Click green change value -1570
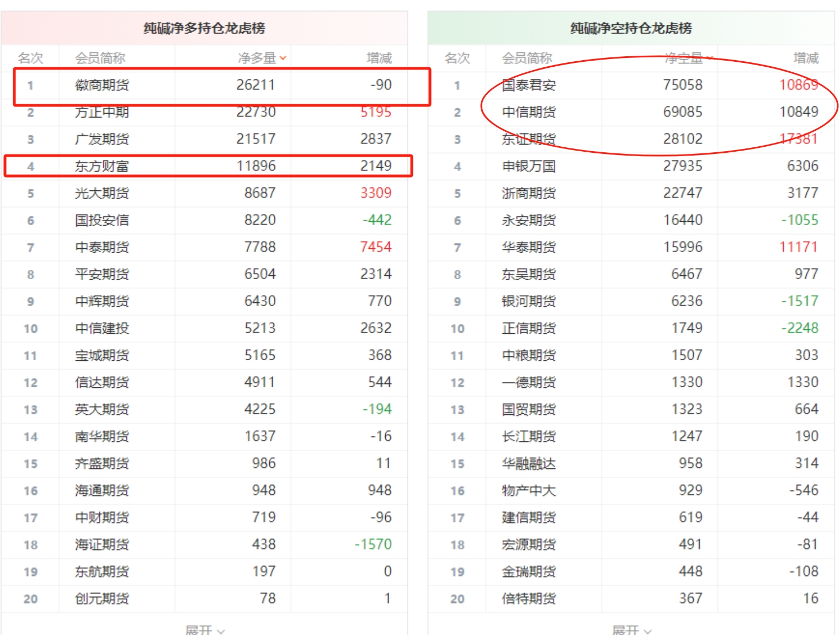Viewport: 840px width, 635px height. click(373, 545)
